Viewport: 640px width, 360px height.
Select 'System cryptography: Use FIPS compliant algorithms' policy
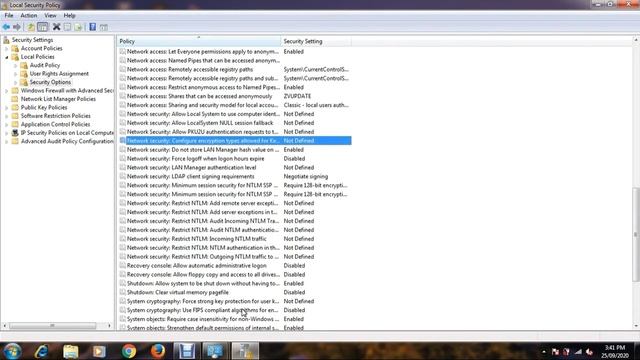(202, 310)
